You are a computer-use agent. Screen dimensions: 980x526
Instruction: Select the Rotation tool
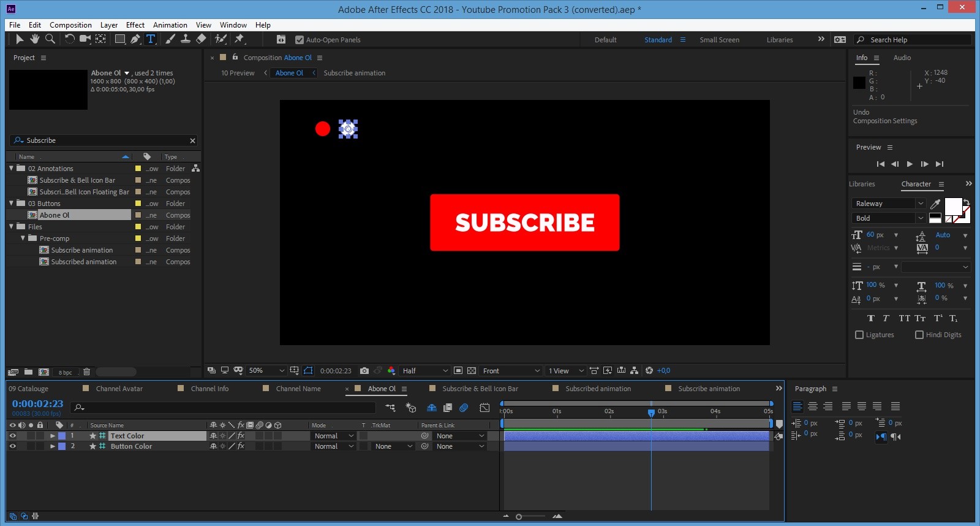click(69, 39)
